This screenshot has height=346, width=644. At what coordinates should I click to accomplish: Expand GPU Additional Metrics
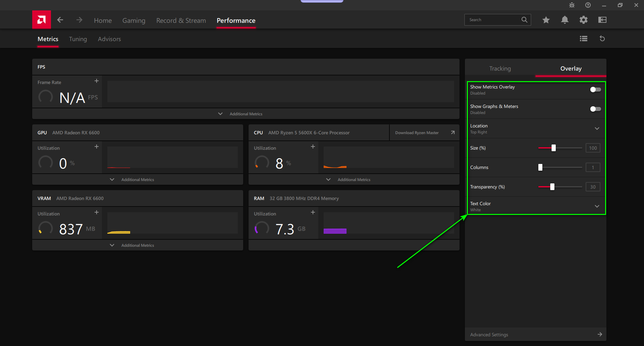[138, 179]
